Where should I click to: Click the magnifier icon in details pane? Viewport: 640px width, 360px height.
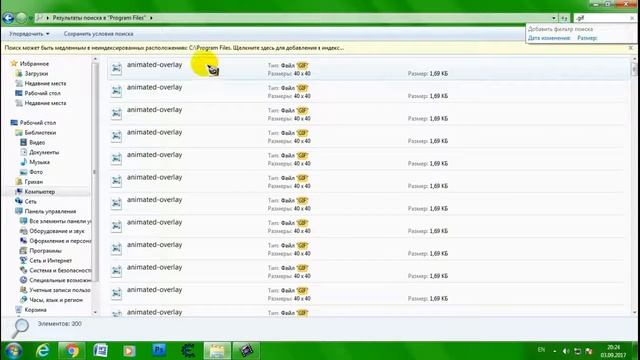point(20,328)
